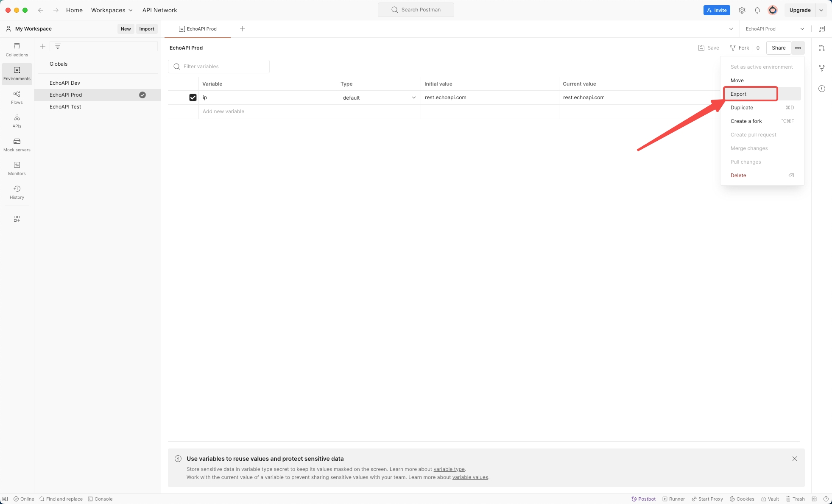Open the Monitors sidebar panel
Image resolution: width=832 pixels, height=504 pixels.
[17, 169]
